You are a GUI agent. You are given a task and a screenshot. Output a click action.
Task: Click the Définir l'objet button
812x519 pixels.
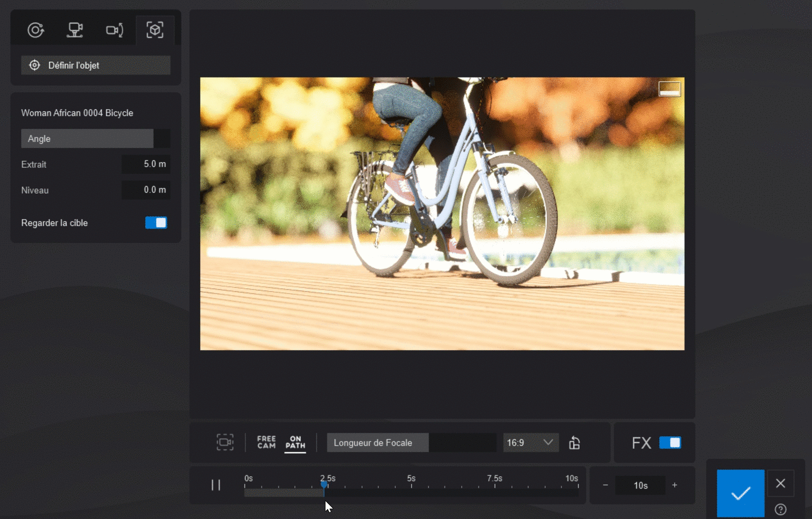click(96, 65)
